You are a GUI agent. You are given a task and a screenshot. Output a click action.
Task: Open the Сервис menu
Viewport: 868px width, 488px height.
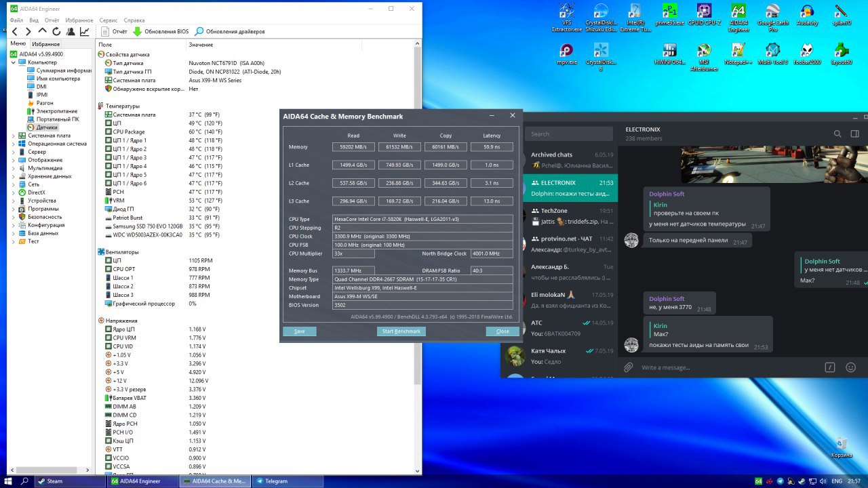(x=108, y=20)
